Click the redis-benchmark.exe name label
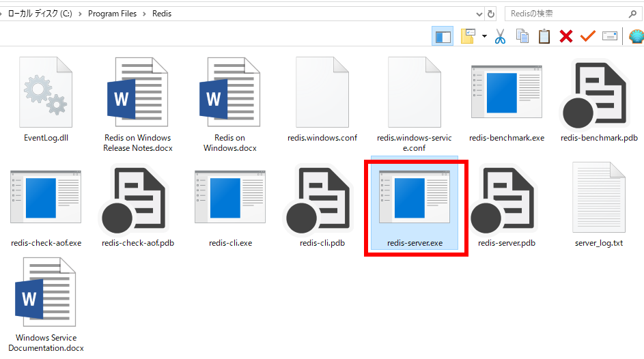The width and height of the screenshot is (644, 359). click(507, 138)
